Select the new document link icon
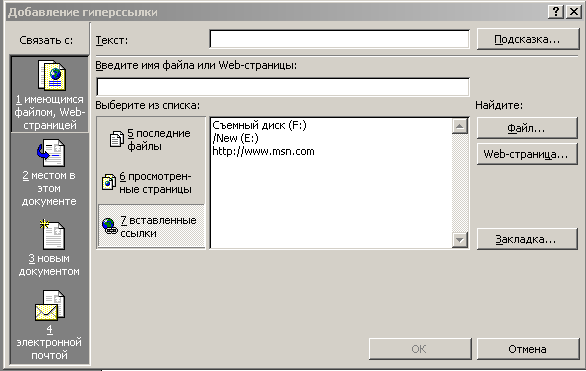Viewport: 586px width, 371px height. pos(52,235)
